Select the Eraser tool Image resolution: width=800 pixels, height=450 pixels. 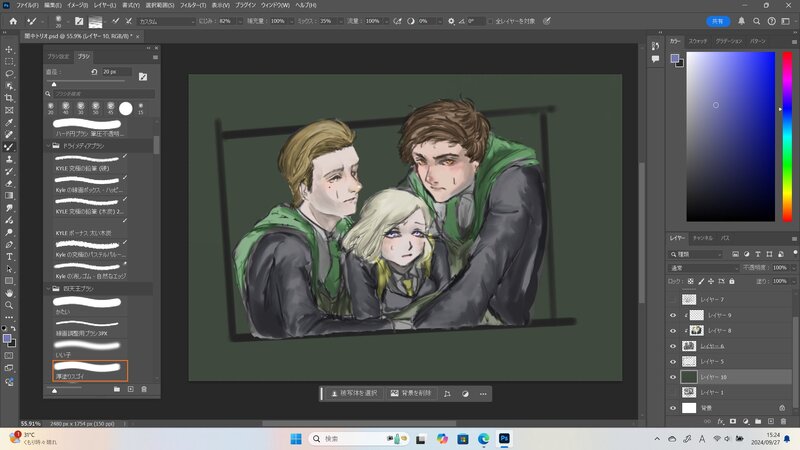(9, 184)
